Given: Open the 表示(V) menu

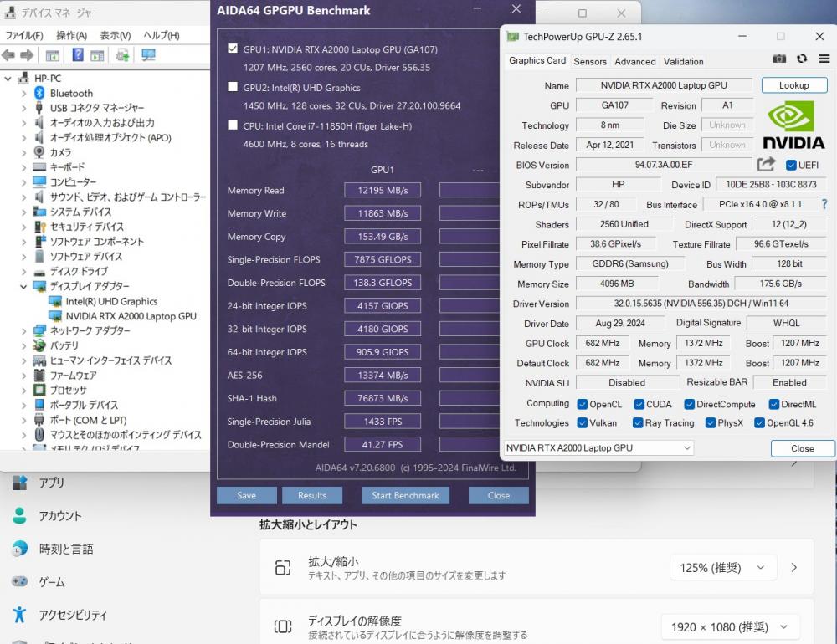Looking at the screenshot, I should tap(116, 36).
